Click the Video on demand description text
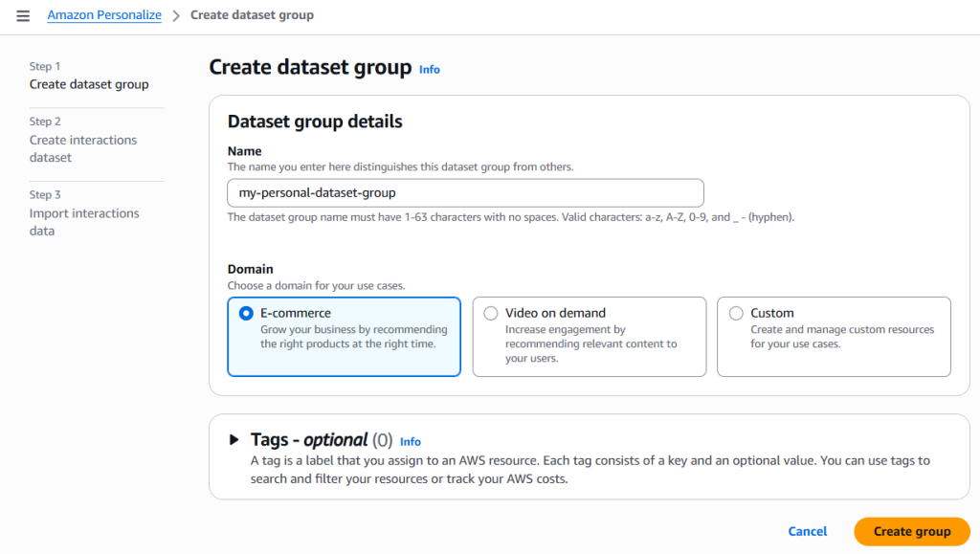The image size is (980, 554). click(x=590, y=343)
